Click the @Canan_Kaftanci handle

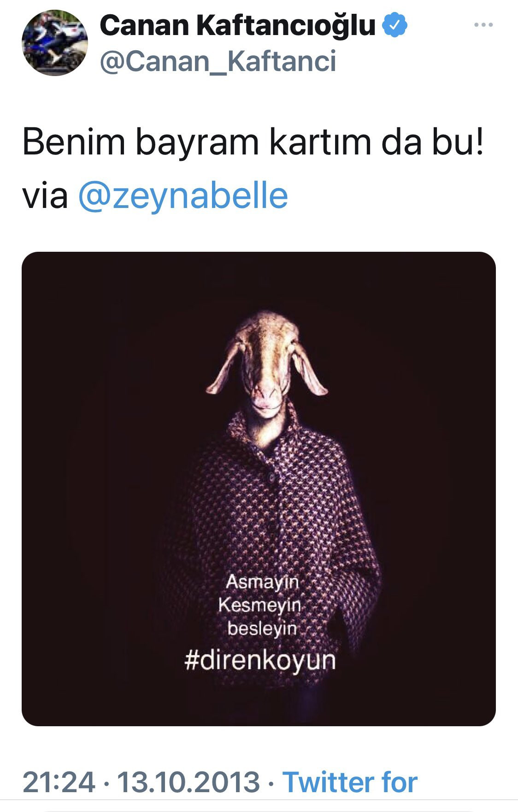[218, 61]
